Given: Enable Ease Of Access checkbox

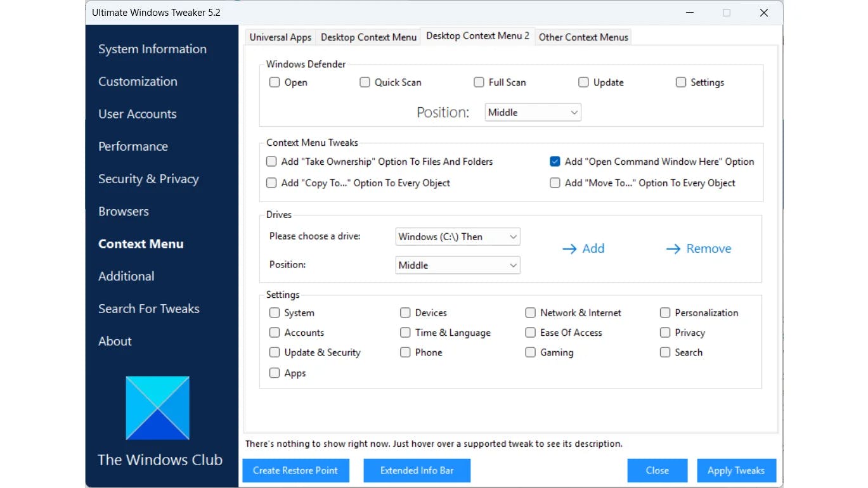Looking at the screenshot, I should tap(530, 333).
